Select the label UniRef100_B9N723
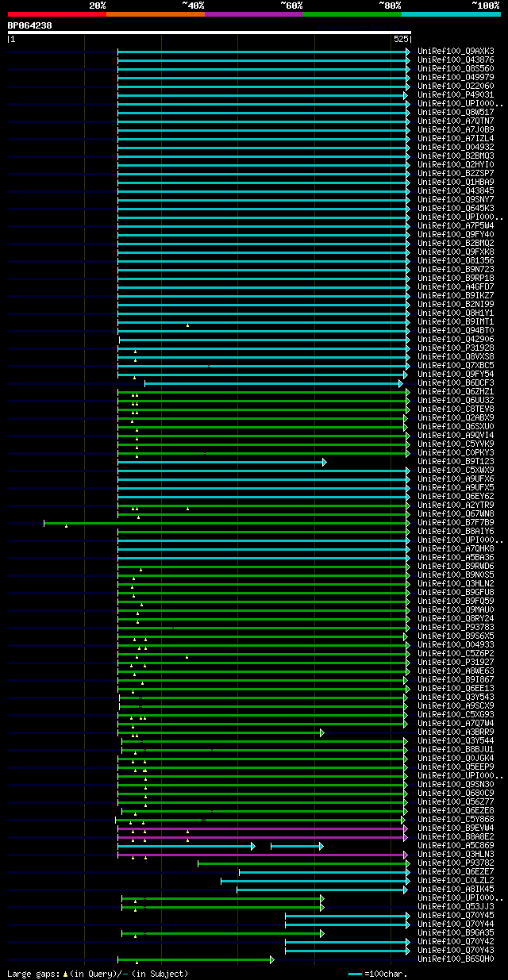The image size is (508, 980). tap(456, 270)
